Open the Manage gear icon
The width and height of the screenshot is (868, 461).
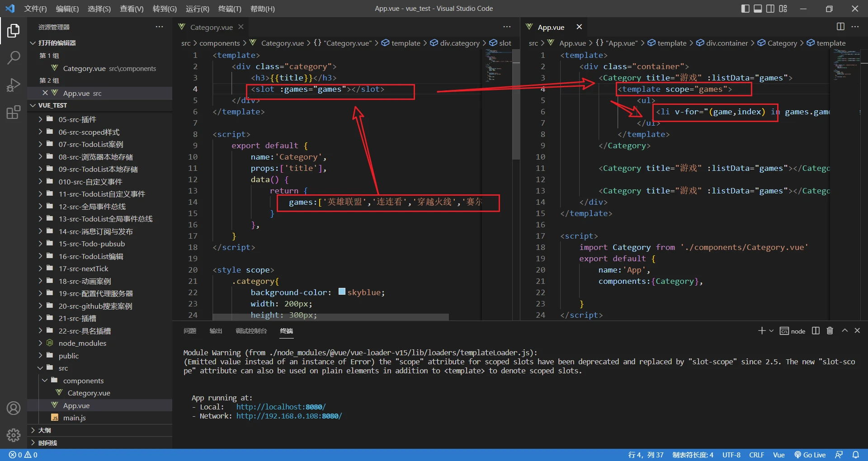[14, 435]
